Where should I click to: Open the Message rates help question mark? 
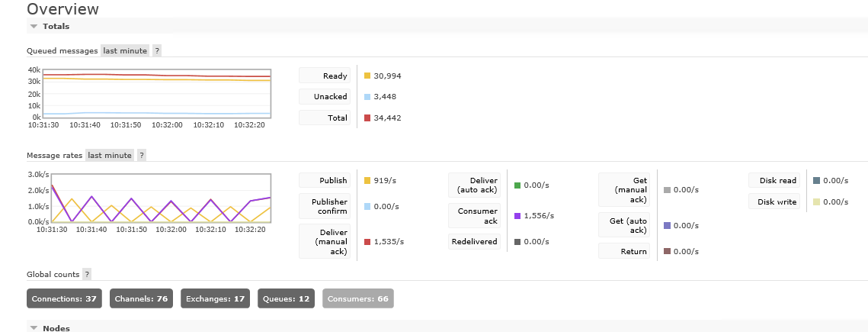(142, 155)
